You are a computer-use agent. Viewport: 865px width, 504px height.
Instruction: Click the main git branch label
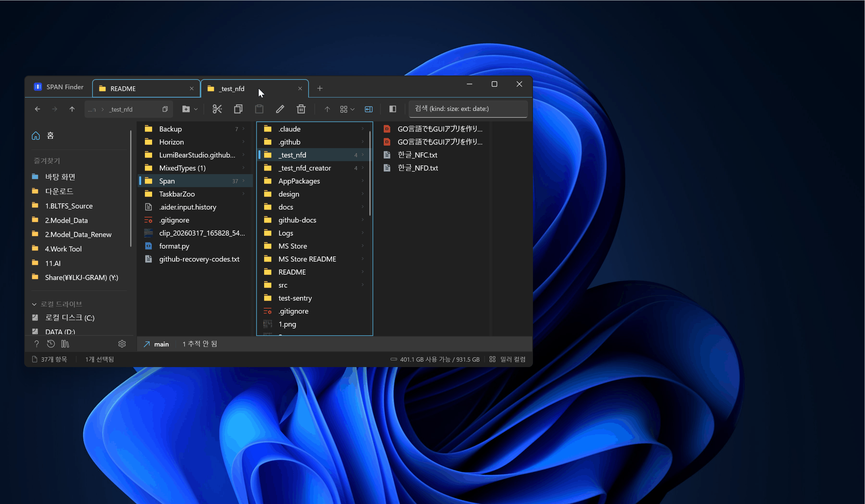click(161, 344)
